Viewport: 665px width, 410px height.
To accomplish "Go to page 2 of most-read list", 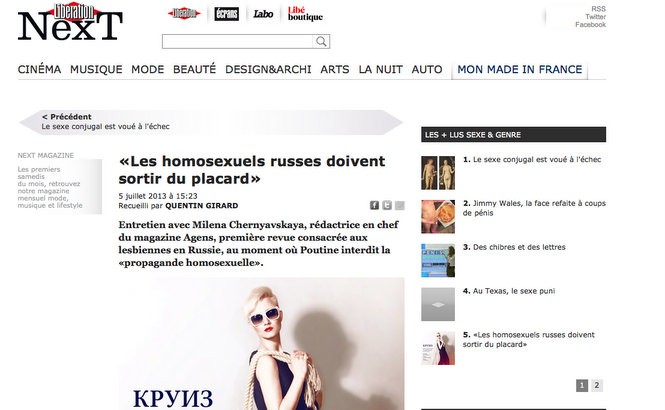I will [x=597, y=385].
